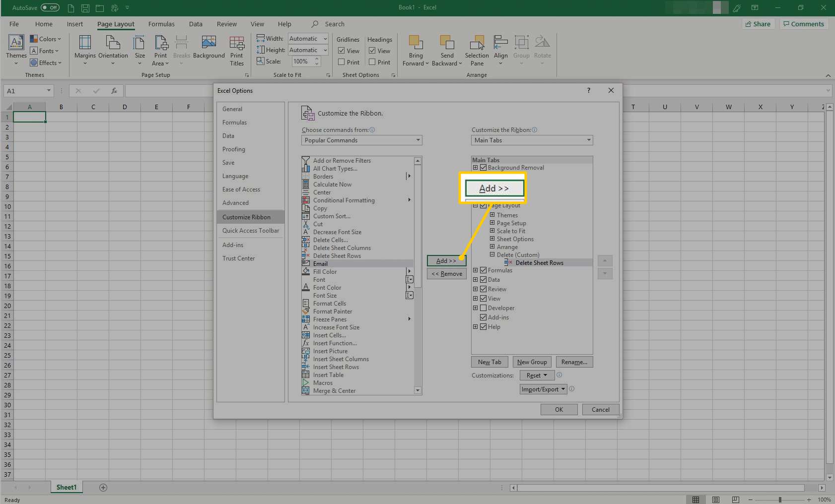Viewport: 835px width, 504px height.
Task: Expand the Data tab node
Action: click(x=475, y=280)
